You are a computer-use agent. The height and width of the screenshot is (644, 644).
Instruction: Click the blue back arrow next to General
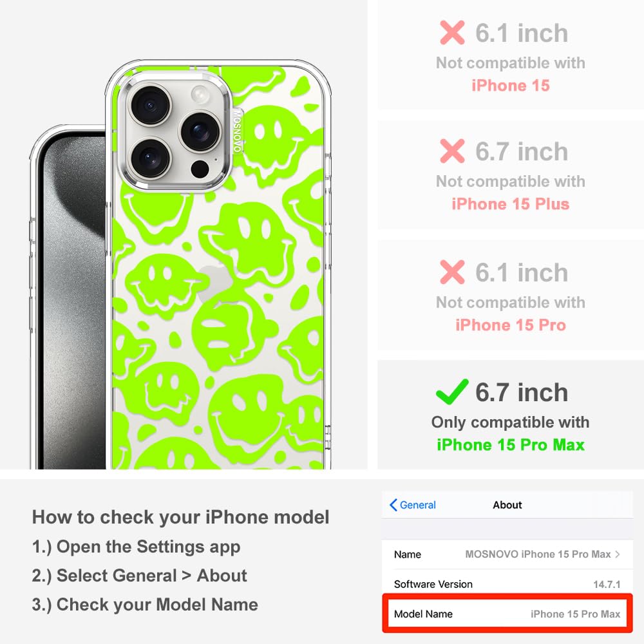pyautogui.click(x=393, y=505)
